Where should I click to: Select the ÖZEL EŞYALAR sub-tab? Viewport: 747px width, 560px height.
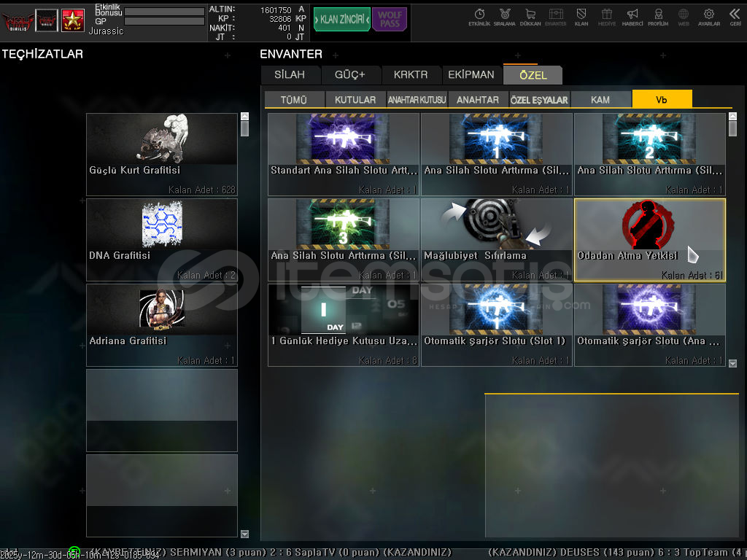tap(539, 99)
